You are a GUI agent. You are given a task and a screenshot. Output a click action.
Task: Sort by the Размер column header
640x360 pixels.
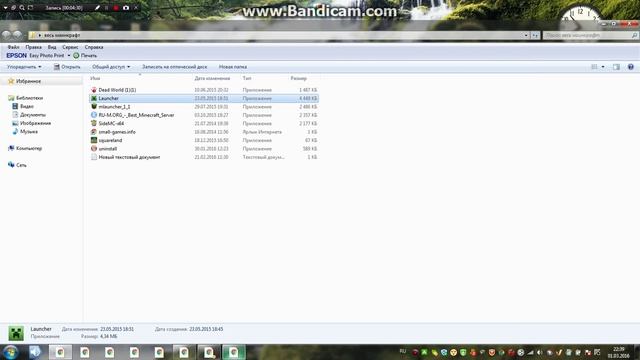click(x=299, y=78)
